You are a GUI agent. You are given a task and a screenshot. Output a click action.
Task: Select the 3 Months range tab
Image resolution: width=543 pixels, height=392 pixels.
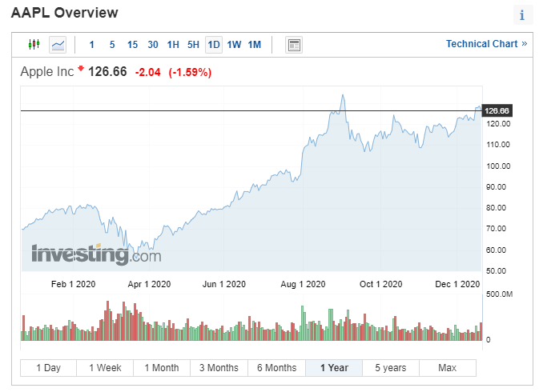tap(219, 368)
